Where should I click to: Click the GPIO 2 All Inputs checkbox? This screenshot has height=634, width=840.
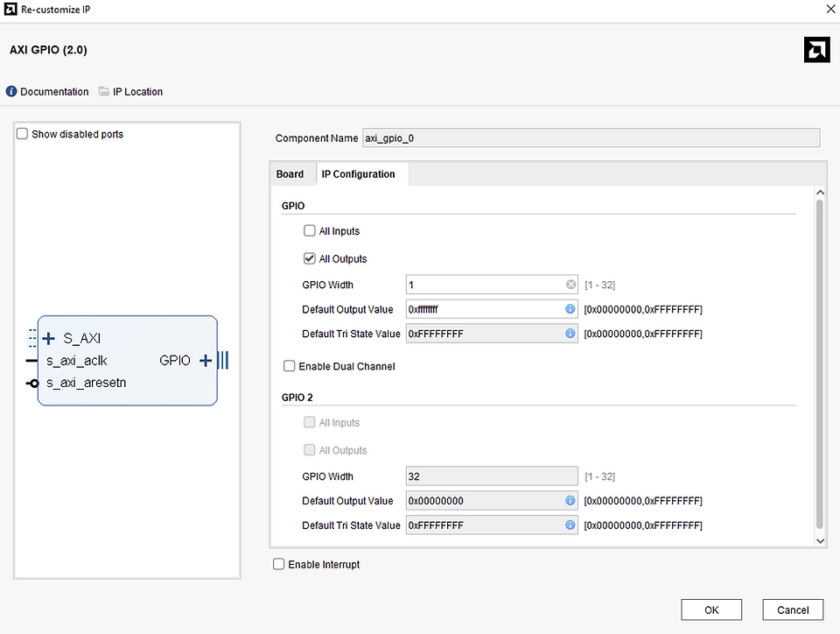[x=309, y=422]
